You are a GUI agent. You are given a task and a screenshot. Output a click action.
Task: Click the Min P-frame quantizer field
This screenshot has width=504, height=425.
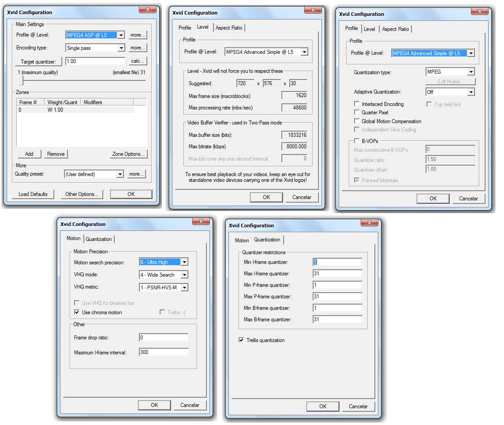click(x=337, y=285)
